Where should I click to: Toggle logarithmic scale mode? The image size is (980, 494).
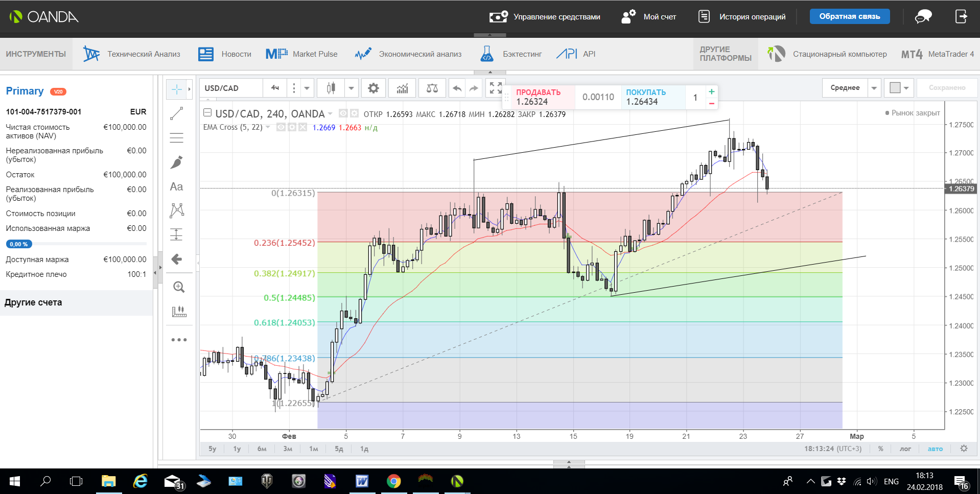pyautogui.click(x=905, y=449)
